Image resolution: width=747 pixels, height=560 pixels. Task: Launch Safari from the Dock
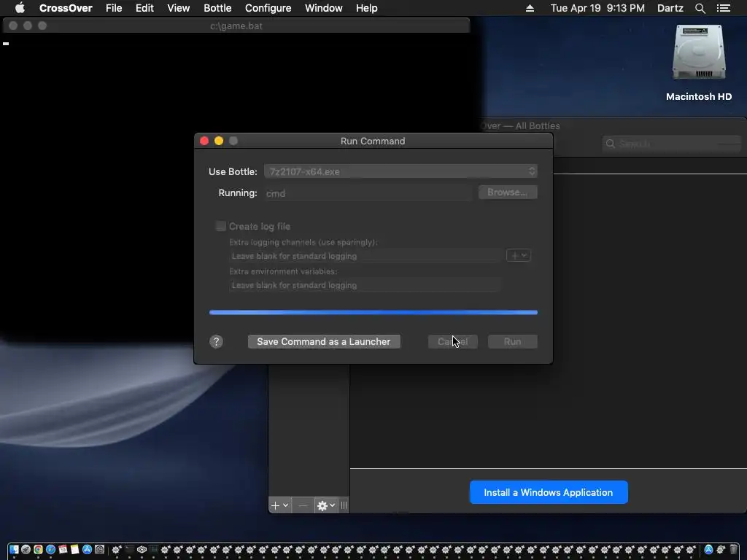click(50, 550)
